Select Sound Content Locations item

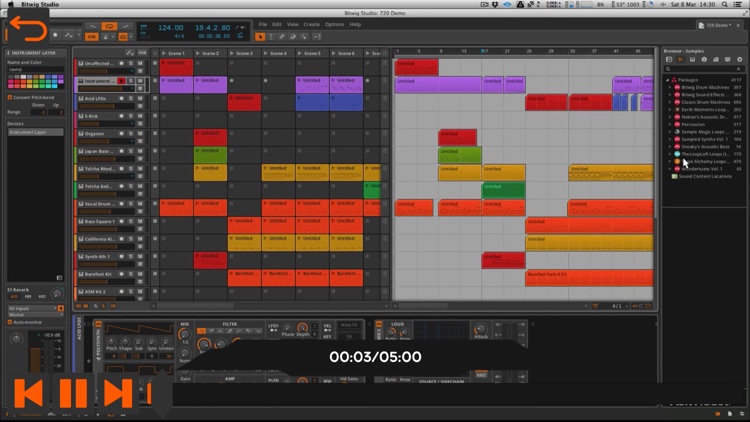click(x=705, y=177)
